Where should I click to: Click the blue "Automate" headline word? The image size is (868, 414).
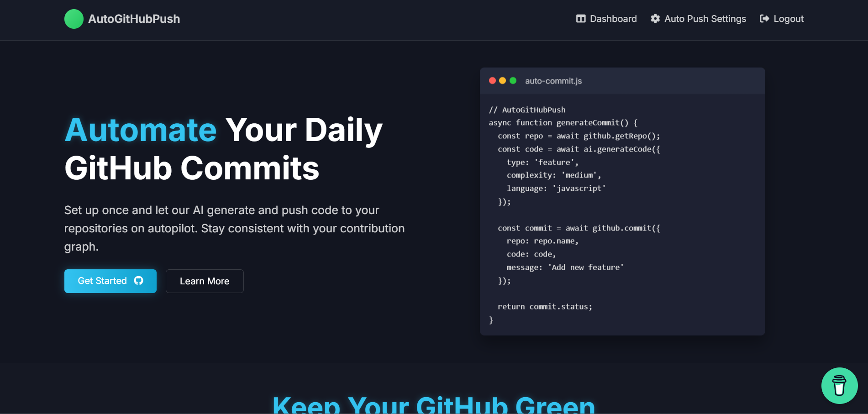141,130
